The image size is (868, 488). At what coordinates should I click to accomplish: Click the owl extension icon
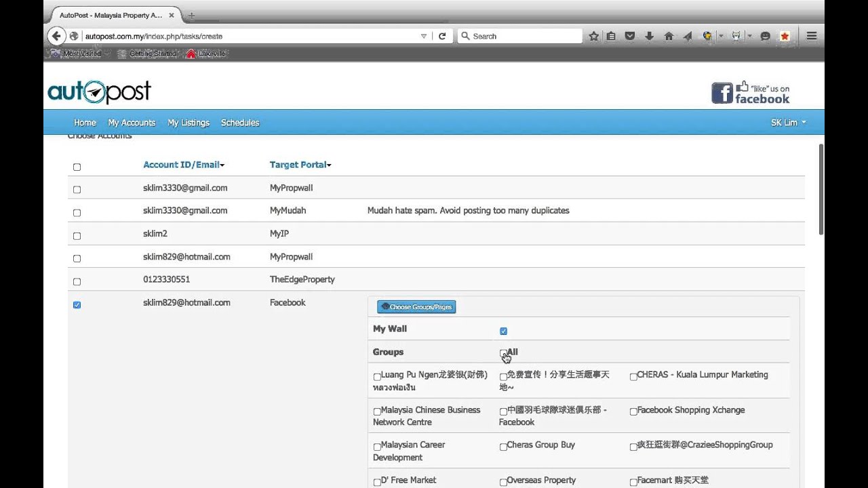coord(736,36)
